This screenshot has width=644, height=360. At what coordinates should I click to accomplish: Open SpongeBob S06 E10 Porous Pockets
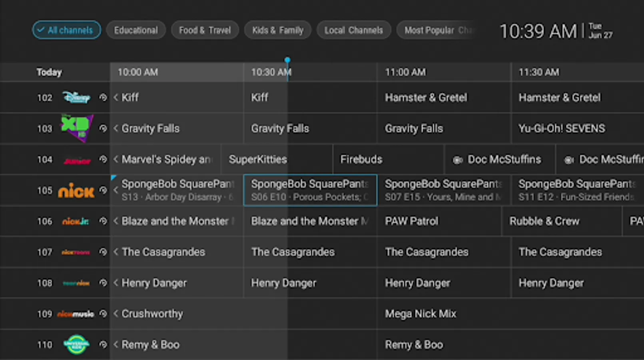[310, 190]
